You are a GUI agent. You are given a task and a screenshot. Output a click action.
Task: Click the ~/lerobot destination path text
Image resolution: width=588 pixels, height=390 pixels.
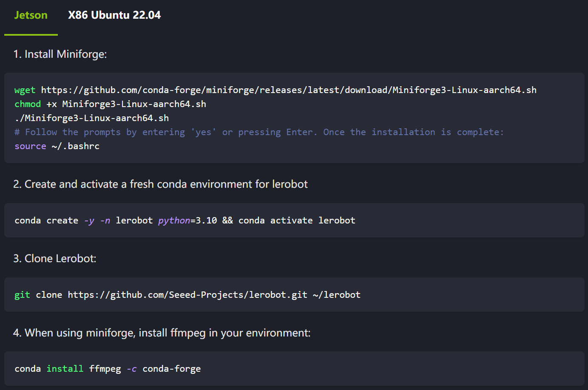[x=337, y=295]
